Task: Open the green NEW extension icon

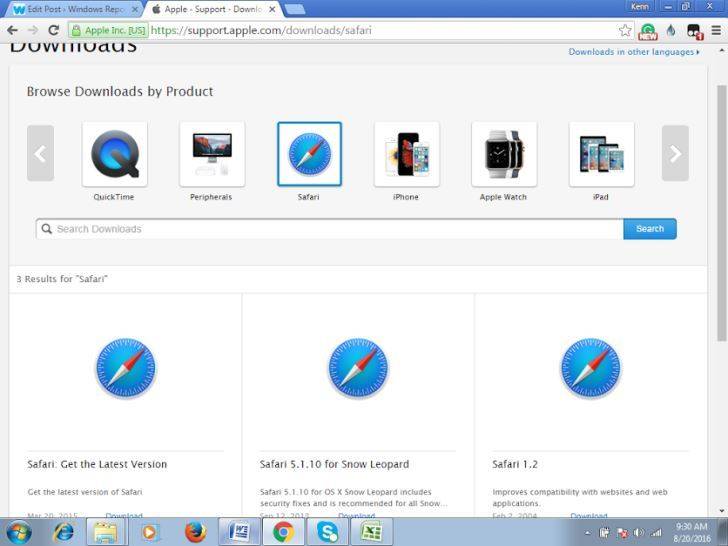Action: tap(648, 32)
